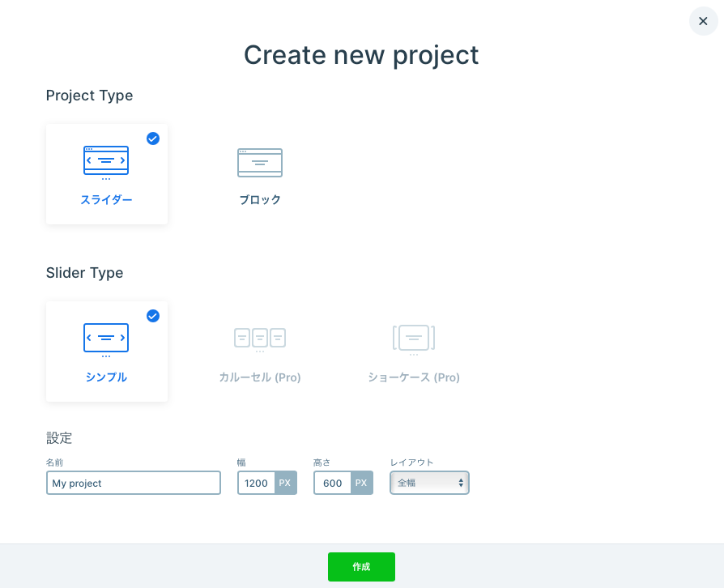Toggle the checkmark on シンプル card
This screenshot has width=724, height=588.
coord(153,316)
